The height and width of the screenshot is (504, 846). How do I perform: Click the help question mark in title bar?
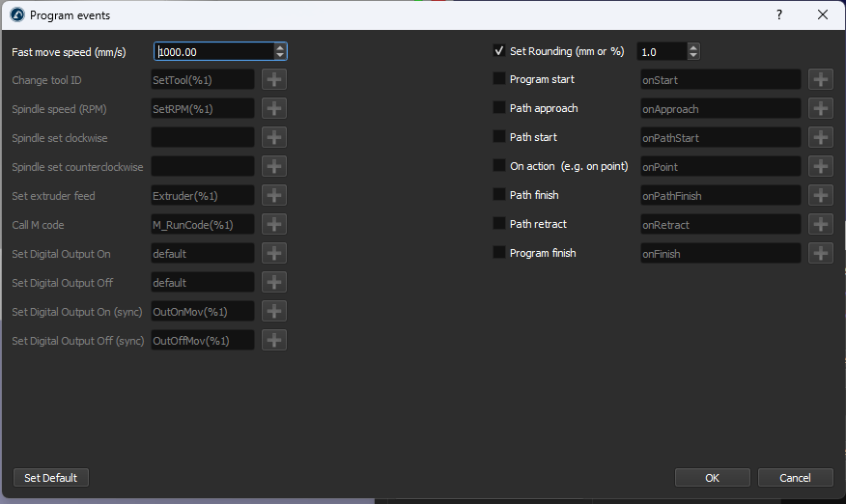tap(779, 15)
